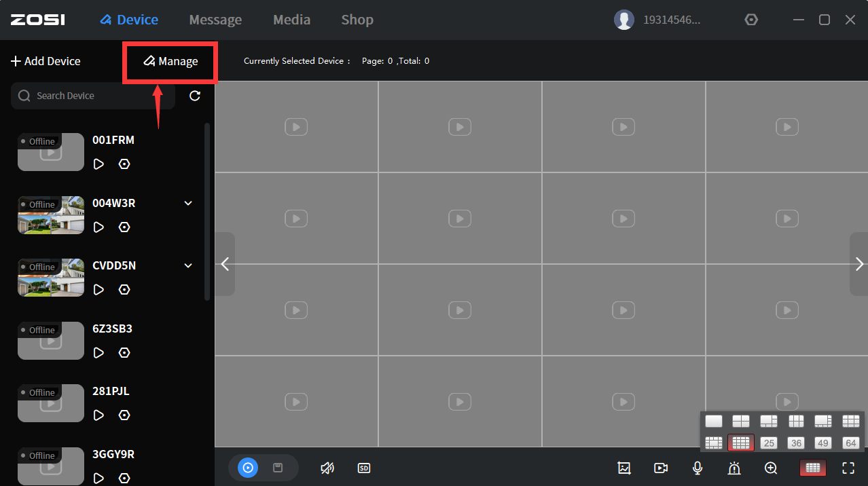Go to previous page of video grid
The height and width of the screenshot is (486, 868).
click(225, 264)
